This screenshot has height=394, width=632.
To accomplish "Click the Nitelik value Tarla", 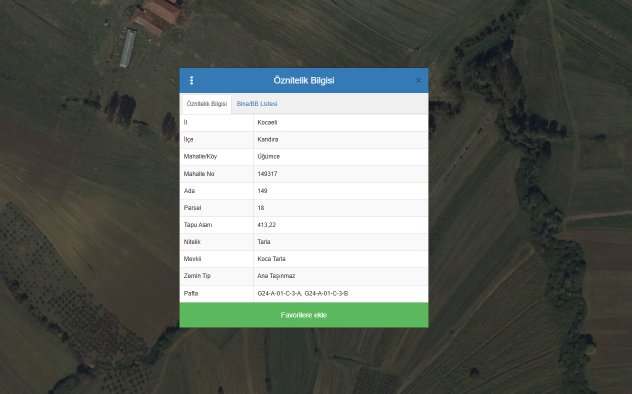I will (264, 242).
